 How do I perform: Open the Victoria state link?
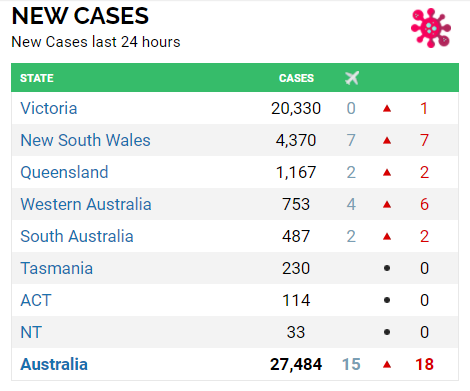click(49, 108)
